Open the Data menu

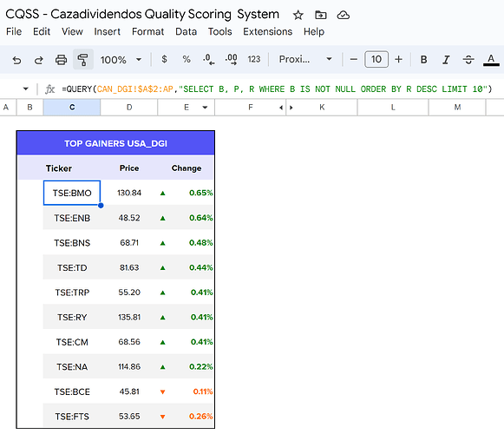[x=186, y=31]
